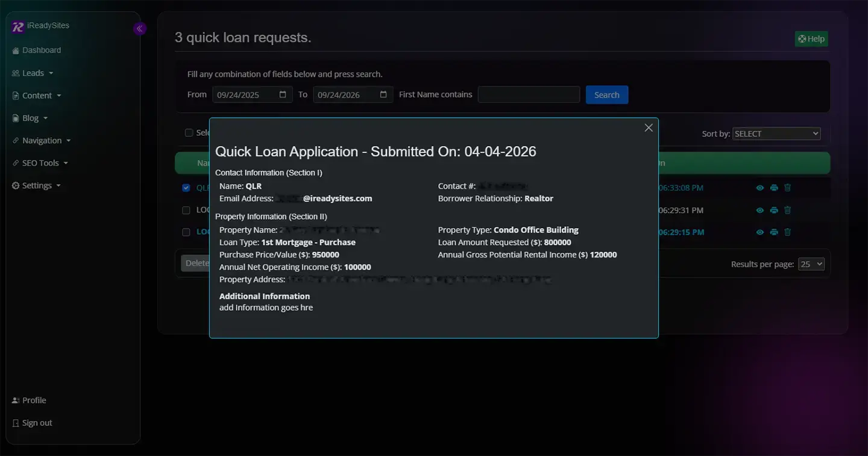Trash the request submitted at 06:29:15 PM
Image resolution: width=868 pixels, height=456 pixels.
(x=787, y=232)
